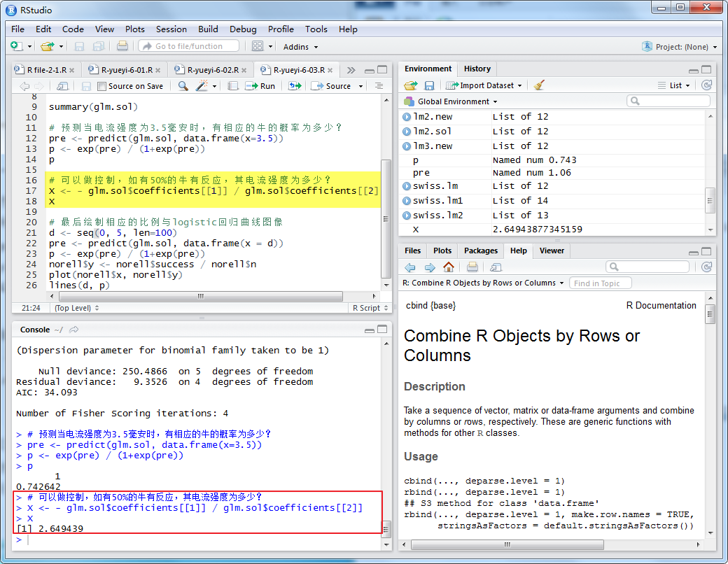This screenshot has width=728, height=564.
Task: Open the Session menu
Action: point(171,29)
